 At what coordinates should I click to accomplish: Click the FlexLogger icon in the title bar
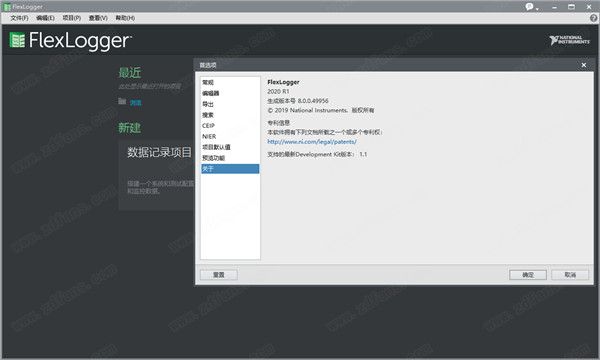coord(7,7)
